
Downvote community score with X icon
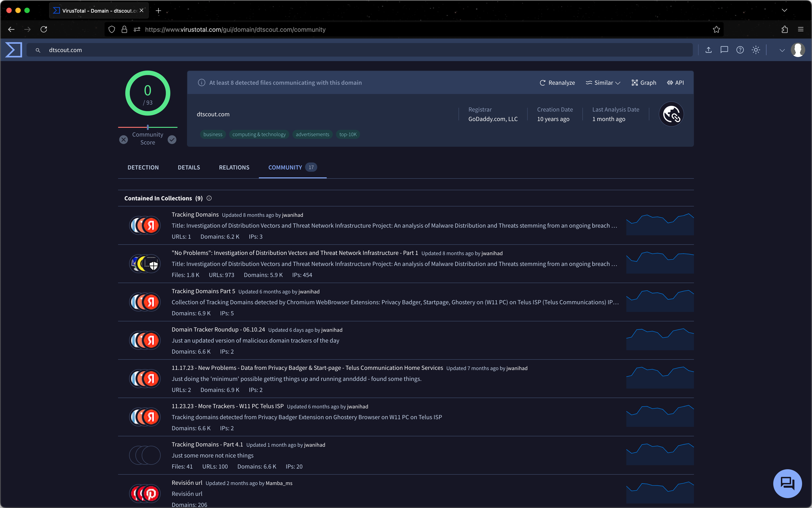pyautogui.click(x=123, y=139)
